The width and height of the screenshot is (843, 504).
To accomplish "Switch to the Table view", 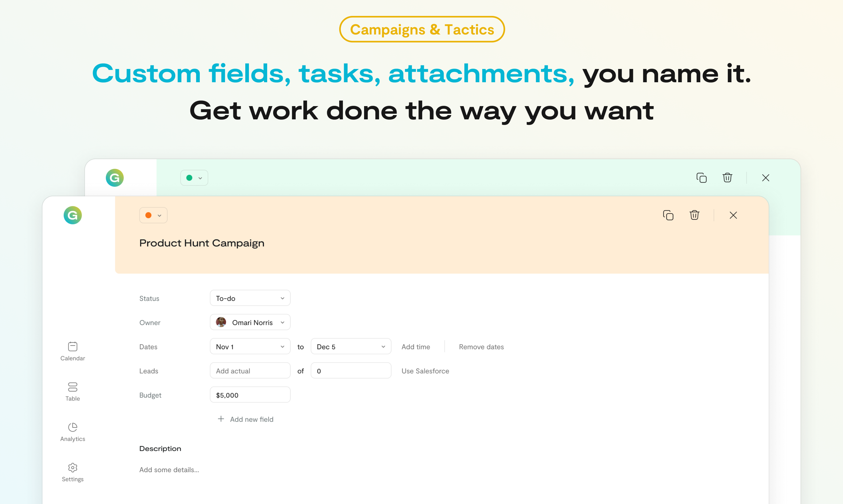I will tap(72, 392).
